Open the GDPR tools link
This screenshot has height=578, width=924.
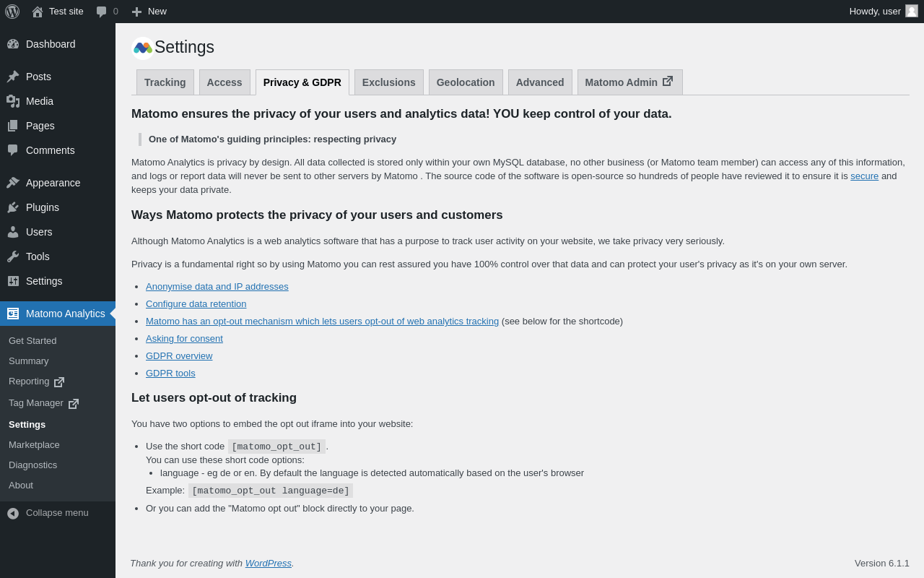170,374
